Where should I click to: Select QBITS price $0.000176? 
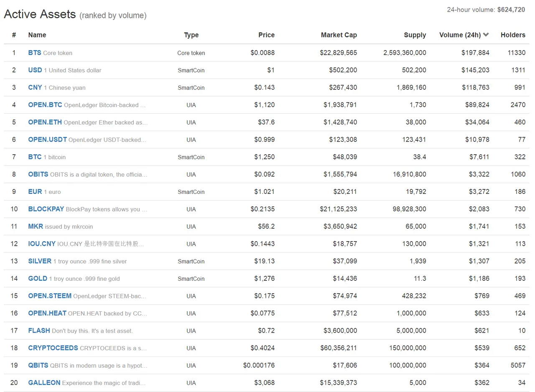[259, 365]
